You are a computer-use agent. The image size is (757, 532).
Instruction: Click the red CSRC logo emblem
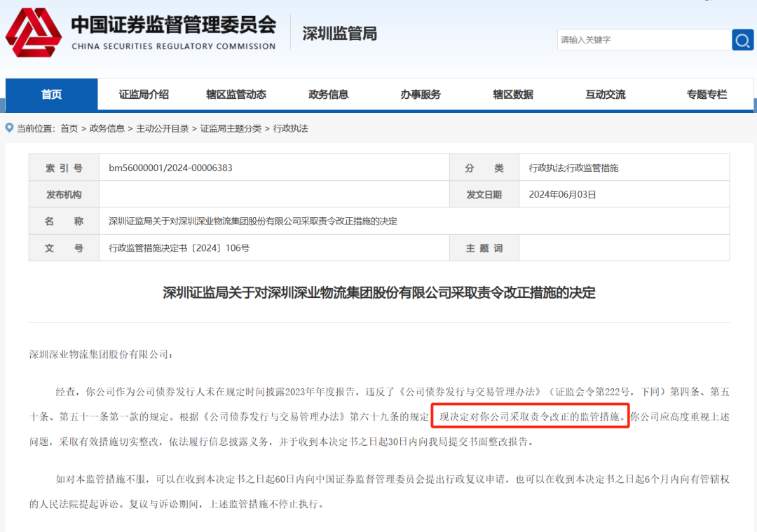(x=34, y=33)
